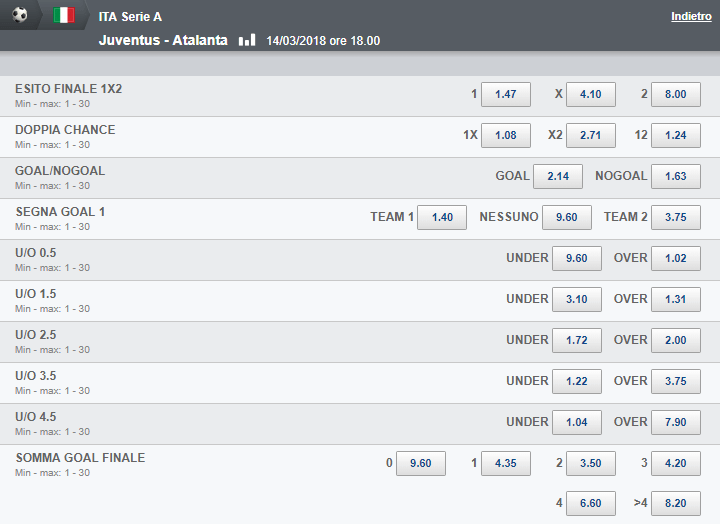Select draw odds 4.10
This screenshot has width=720, height=524.
tap(591, 94)
